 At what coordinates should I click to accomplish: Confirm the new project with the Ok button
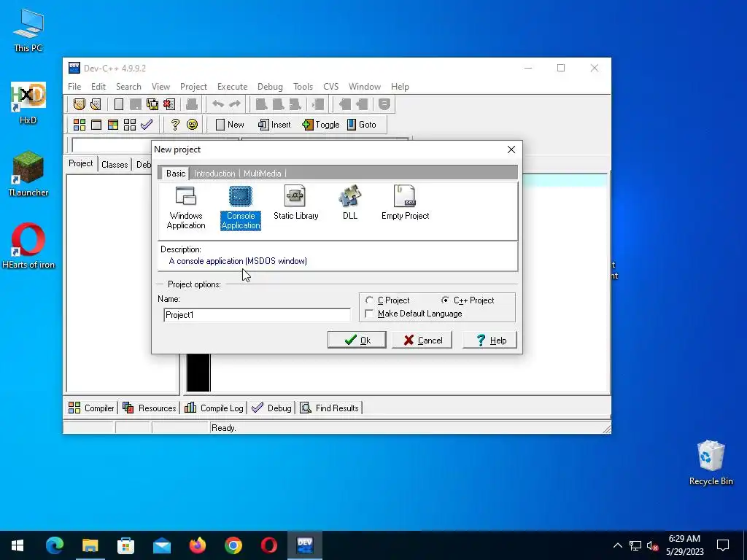point(357,340)
